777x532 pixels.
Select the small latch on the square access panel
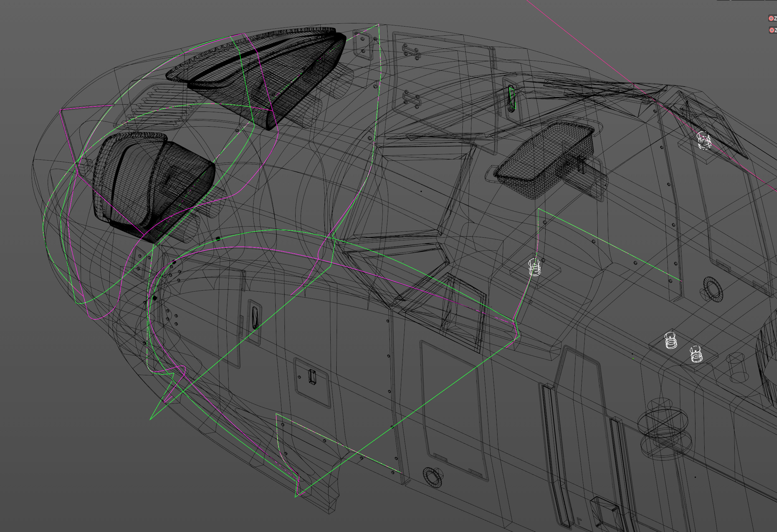312,377
